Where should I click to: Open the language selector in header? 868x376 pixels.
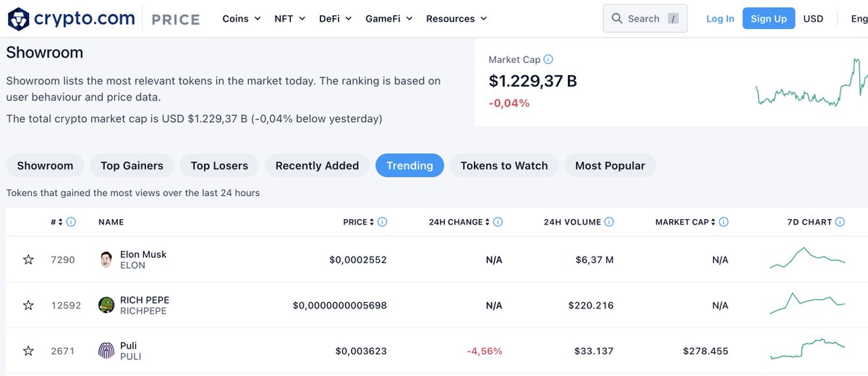click(859, 19)
